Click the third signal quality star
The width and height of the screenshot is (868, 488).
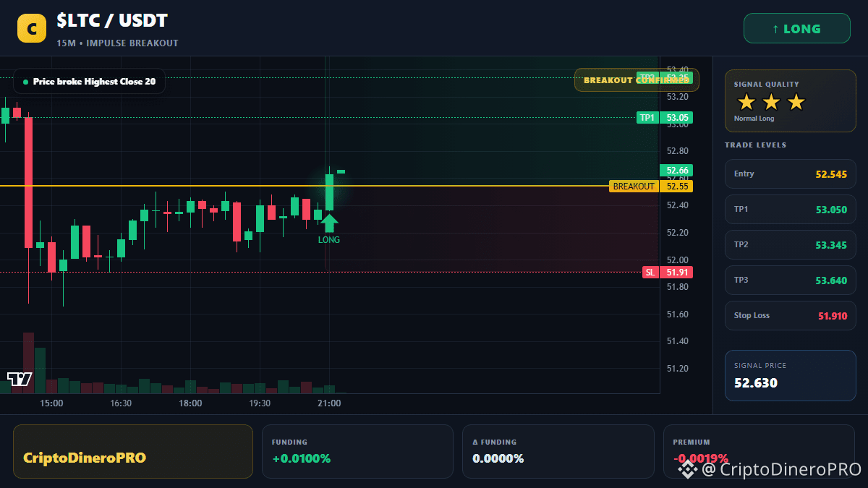pyautogui.click(x=796, y=102)
